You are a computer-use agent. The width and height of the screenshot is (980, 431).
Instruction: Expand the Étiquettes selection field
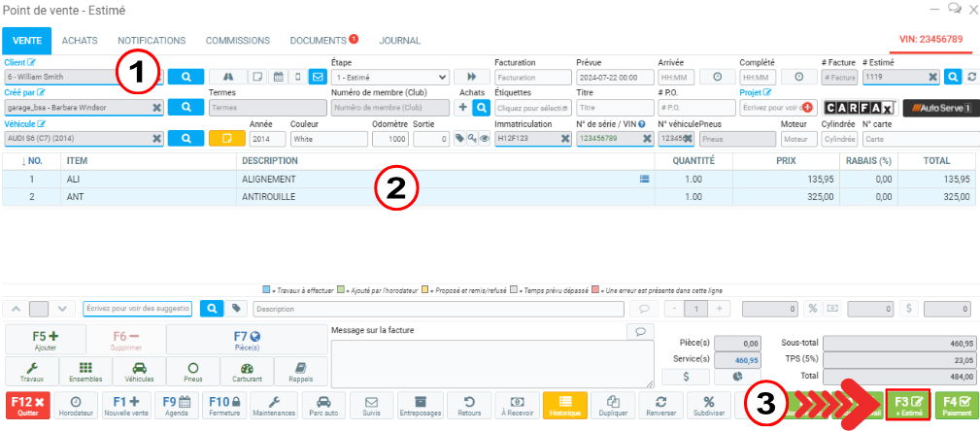click(x=531, y=108)
